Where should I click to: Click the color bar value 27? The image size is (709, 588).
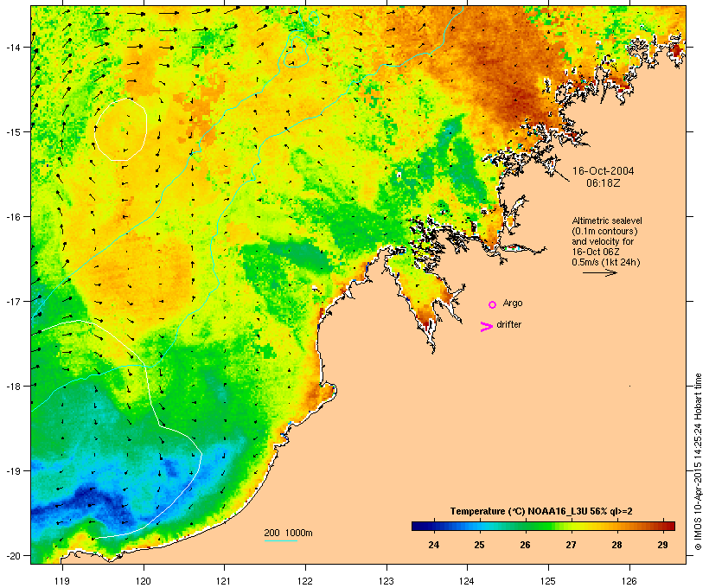click(571, 545)
